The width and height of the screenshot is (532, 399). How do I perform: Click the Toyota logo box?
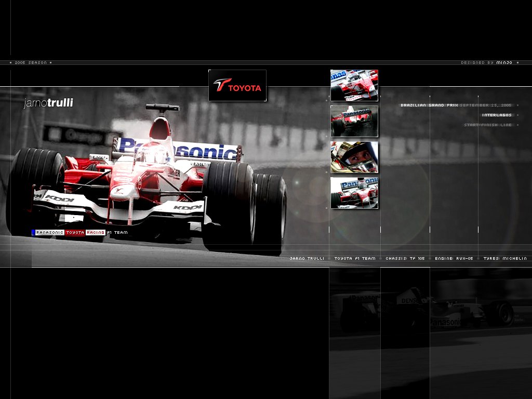[237, 86]
